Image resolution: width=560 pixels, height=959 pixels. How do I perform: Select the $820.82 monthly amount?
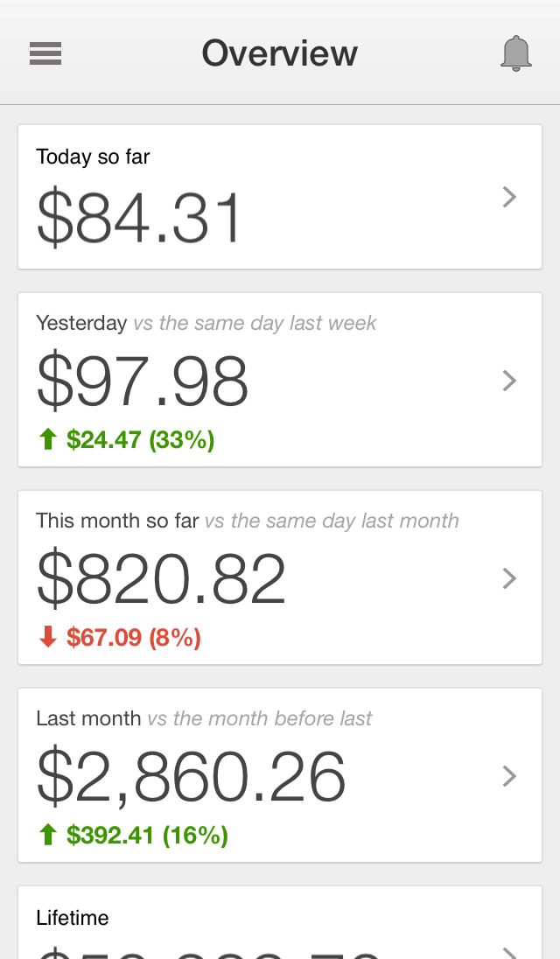162,580
